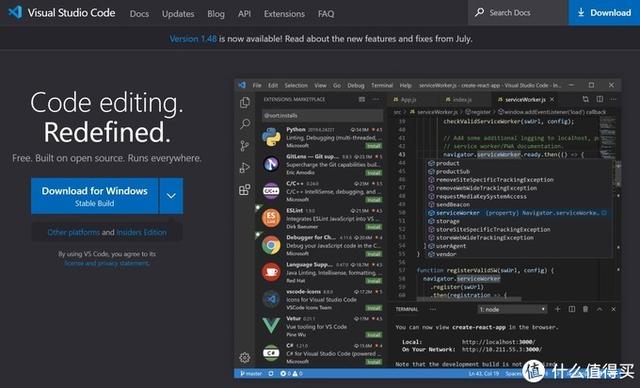Expand the download options chevron dropdown
The image size is (640, 388).
(171, 196)
